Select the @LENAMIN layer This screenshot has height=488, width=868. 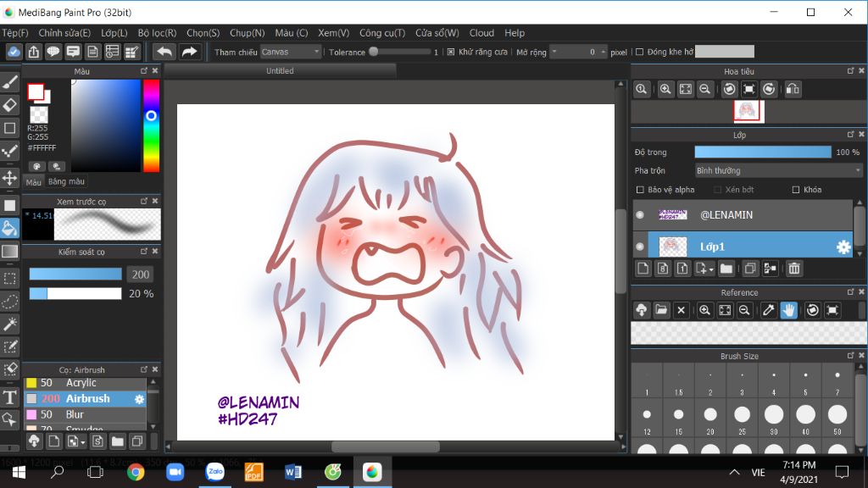(x=743, y=214)
